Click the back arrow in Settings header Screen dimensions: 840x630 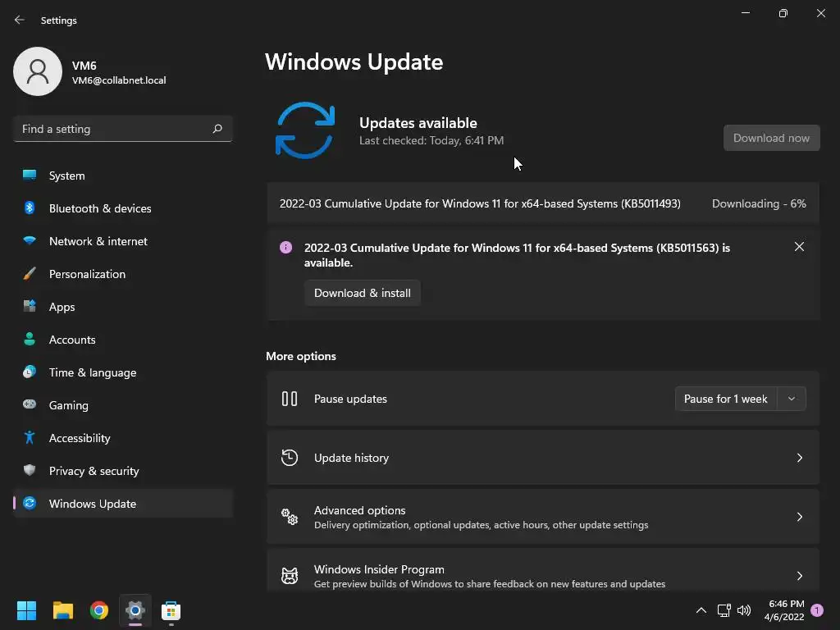tap(20, 20)
